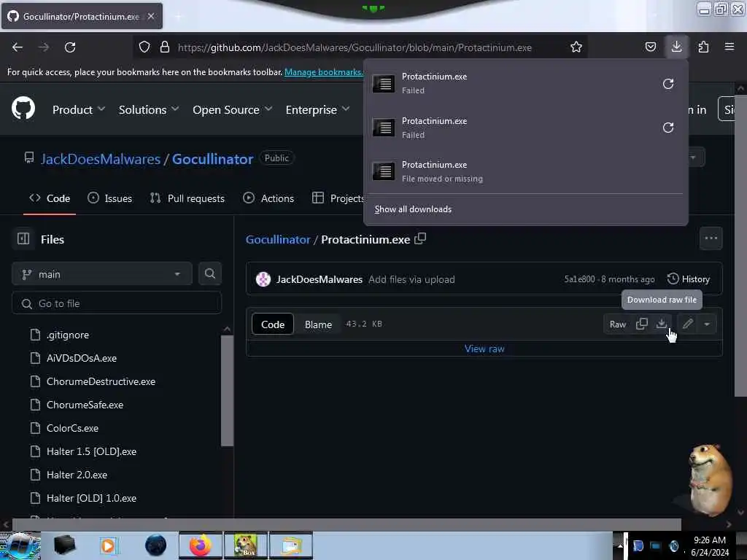Click the site lock icon
This screenshot has height=560, width=747.
[x=165, y=47]
